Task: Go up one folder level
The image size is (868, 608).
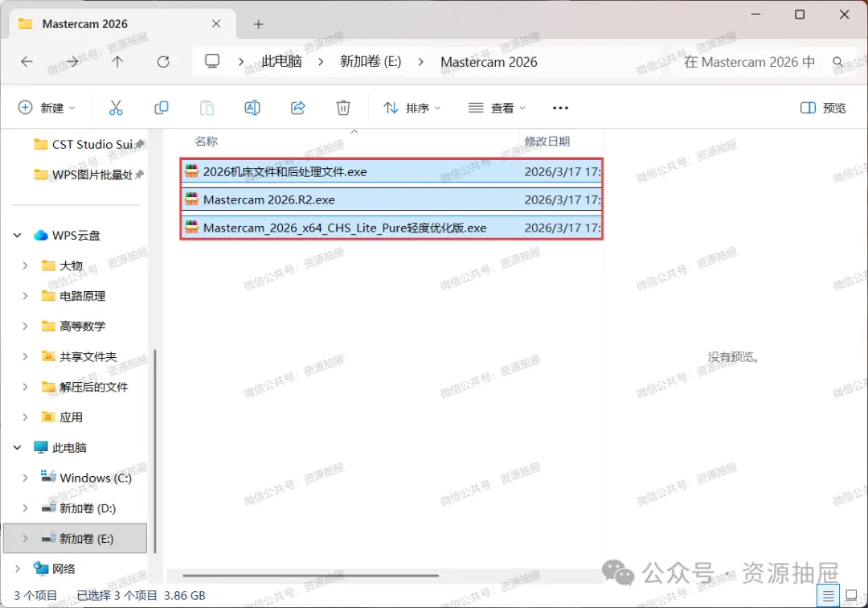Action: pos(117,61)
